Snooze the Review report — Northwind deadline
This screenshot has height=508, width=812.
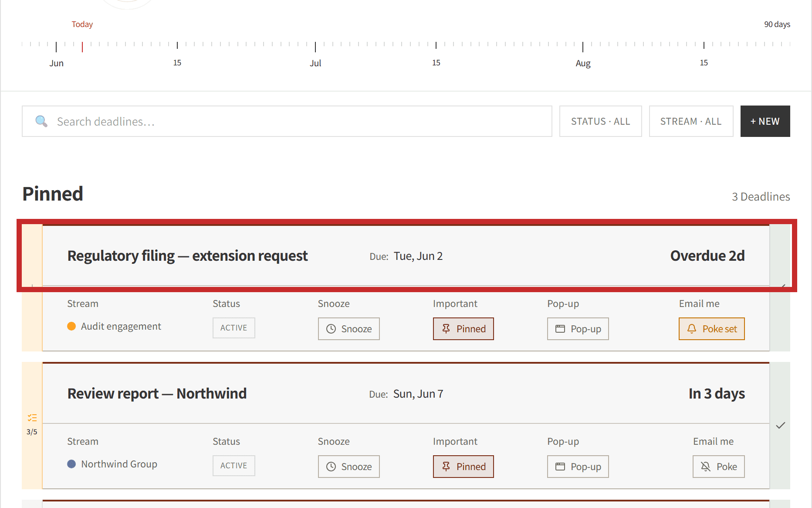pyautogui.click(x=348, y=467)
